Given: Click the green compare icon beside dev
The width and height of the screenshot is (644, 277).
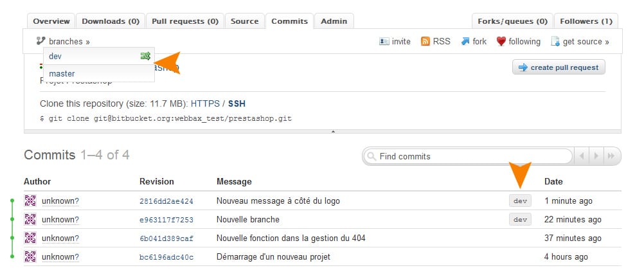Looking at the screenshot, I should [145, 56].
